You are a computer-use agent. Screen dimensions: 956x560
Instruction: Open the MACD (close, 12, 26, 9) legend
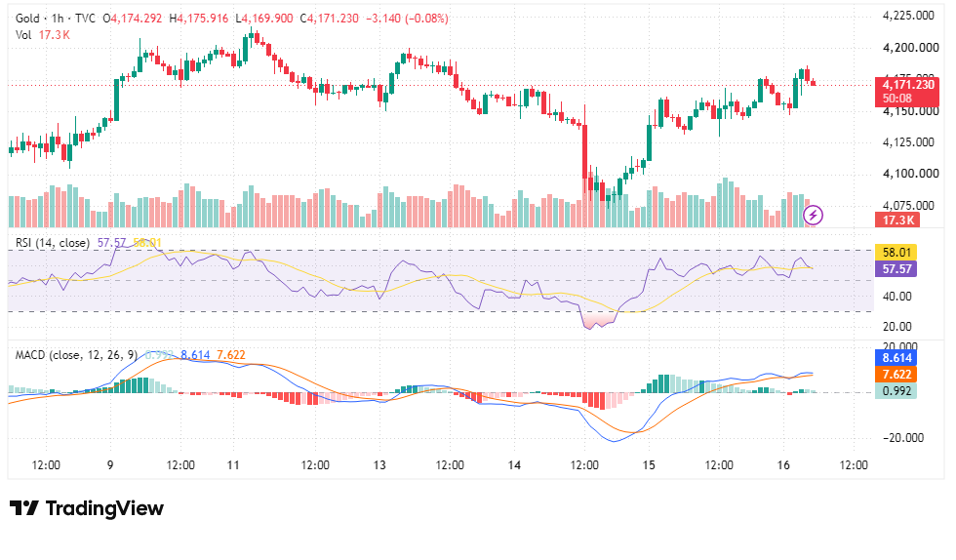[x=76, y=355]
